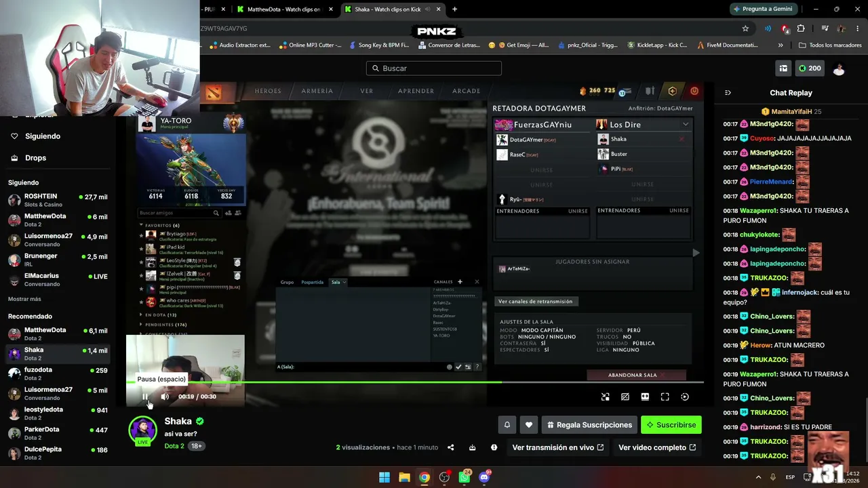Image resolution: width=868 pixels, height=488 pixels.
Task: Open the 200 points balance
Action: (810, 68)
